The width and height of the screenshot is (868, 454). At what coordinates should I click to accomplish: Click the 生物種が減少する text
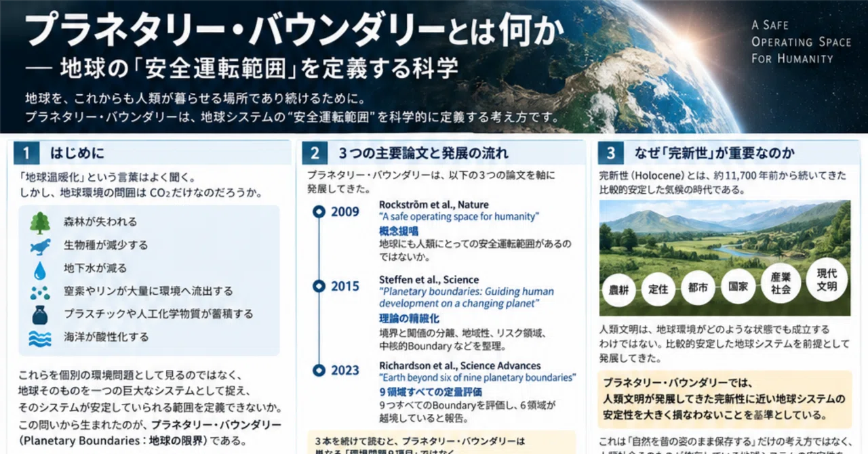coord(106,245)
